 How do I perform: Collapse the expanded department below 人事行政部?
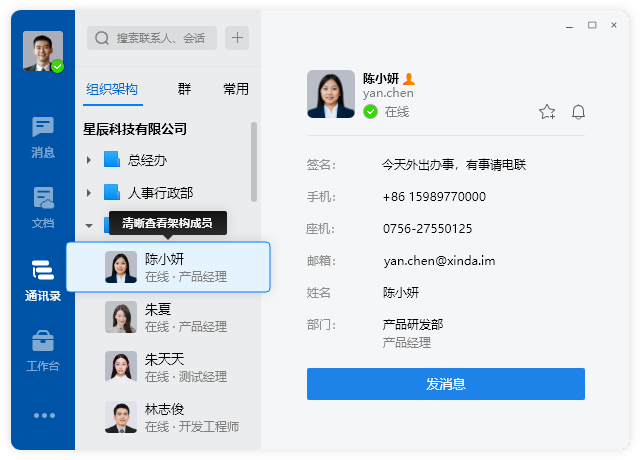coord(89,225)
